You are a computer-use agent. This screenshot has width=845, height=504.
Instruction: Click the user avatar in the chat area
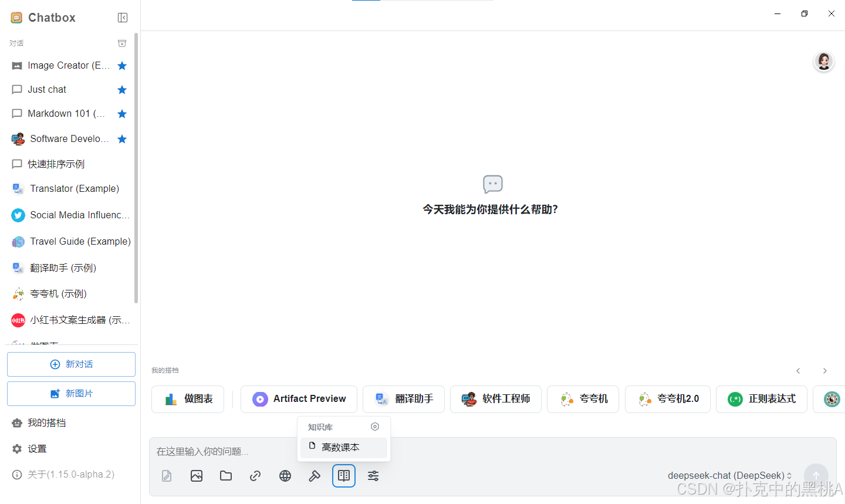click(824, 62)
